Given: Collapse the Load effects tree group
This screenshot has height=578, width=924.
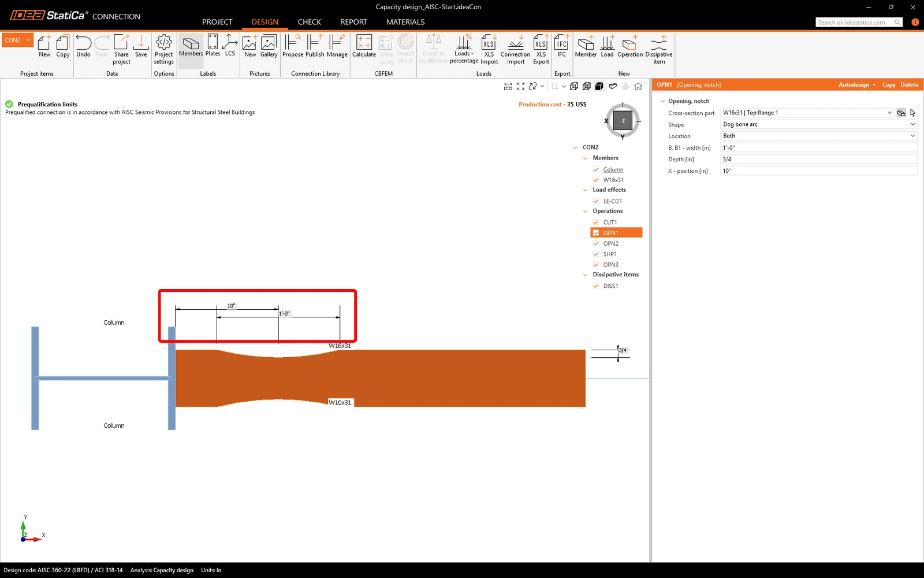Looking at the screenshot, I should click(585, 190).
